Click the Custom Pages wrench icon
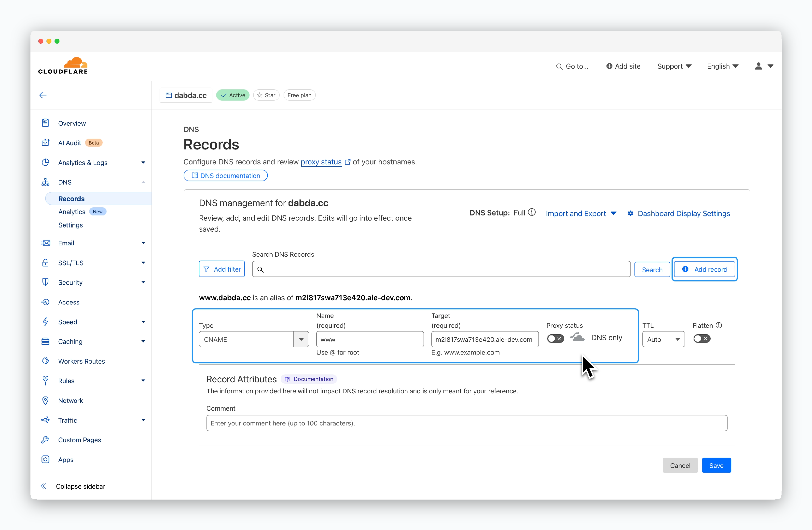The height and width of the screenshot is (530, 812). (x=45, y=440)
